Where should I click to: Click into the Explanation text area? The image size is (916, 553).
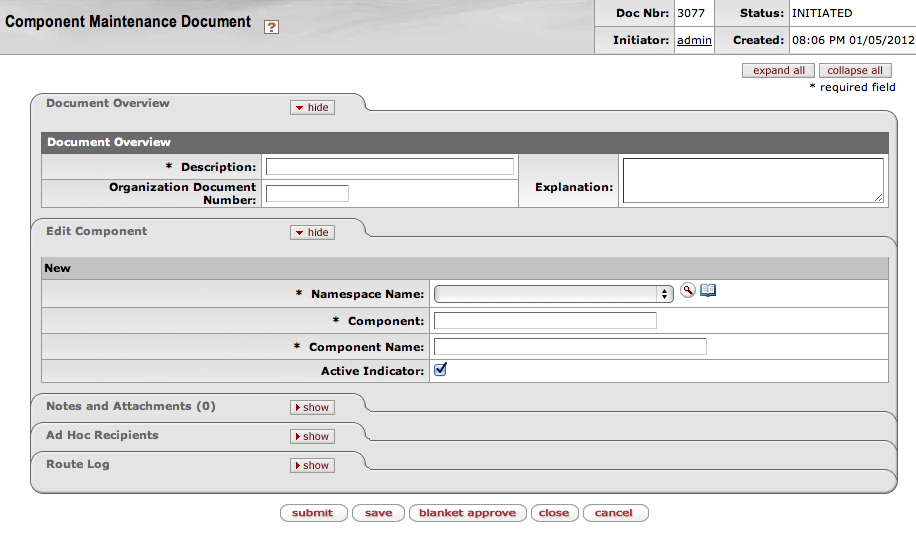753,180
